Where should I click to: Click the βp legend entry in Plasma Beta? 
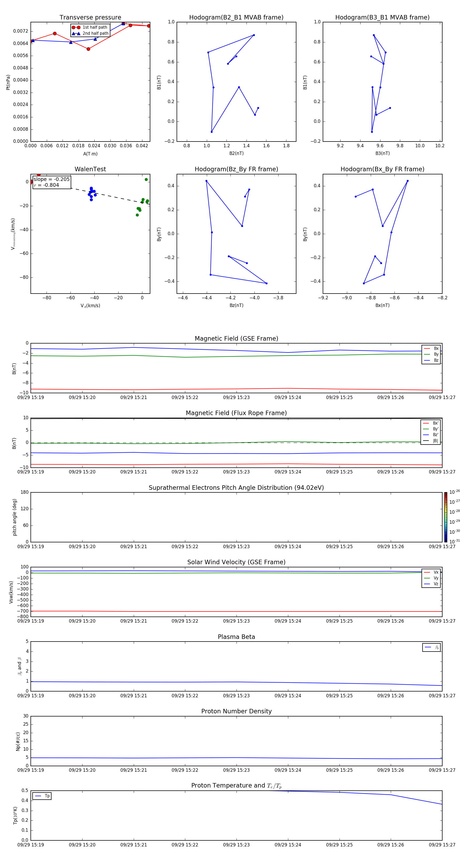tap(431, 647)
